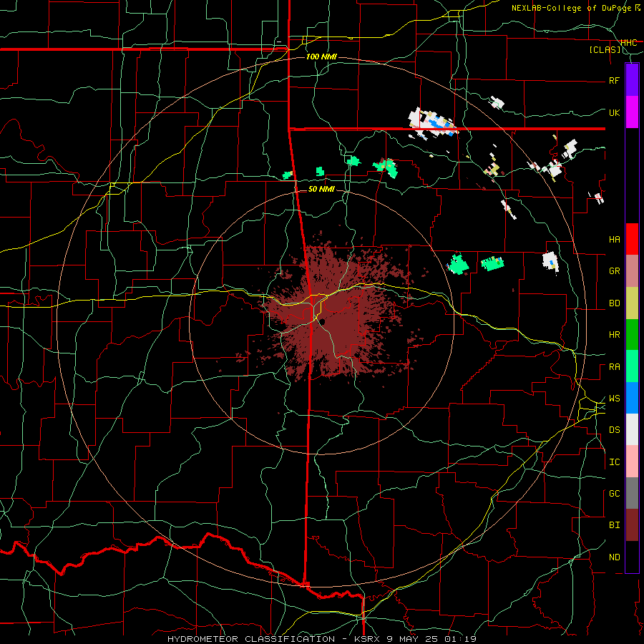Click the HA red legend swatch
644x644 pixels.
coord(632,239)
